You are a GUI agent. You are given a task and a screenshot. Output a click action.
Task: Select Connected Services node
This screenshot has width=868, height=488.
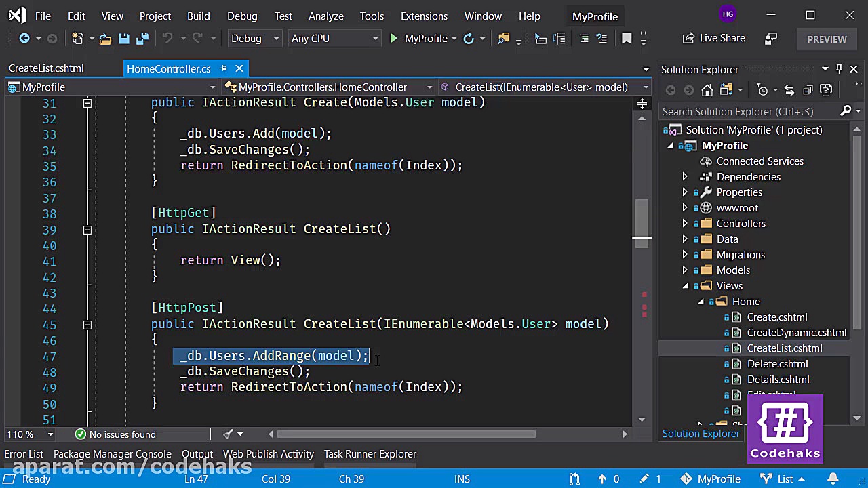(759, 161)
